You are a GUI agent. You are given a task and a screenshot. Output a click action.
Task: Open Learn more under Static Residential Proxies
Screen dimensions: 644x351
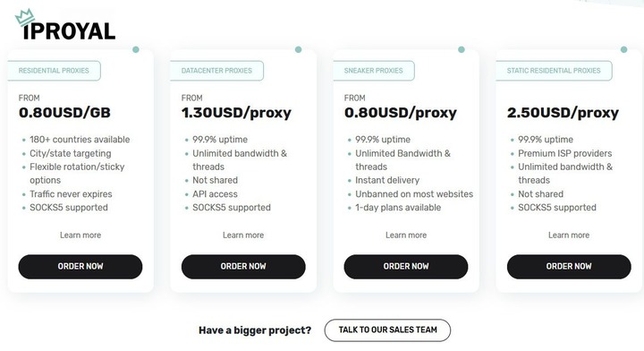tap(569, 235)
